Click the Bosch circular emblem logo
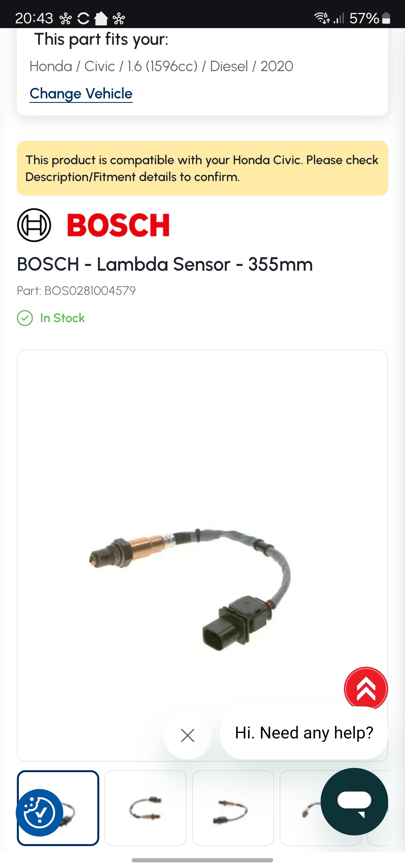 pyautogui.click(x=34, y=225)
